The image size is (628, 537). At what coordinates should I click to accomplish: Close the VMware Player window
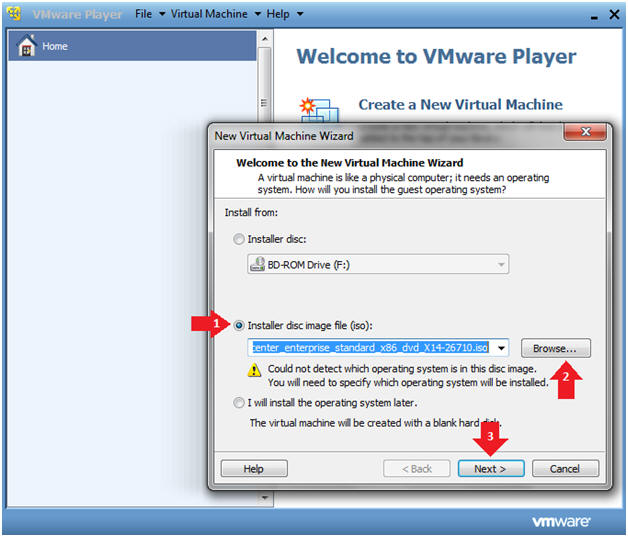[x=614, y=14]
